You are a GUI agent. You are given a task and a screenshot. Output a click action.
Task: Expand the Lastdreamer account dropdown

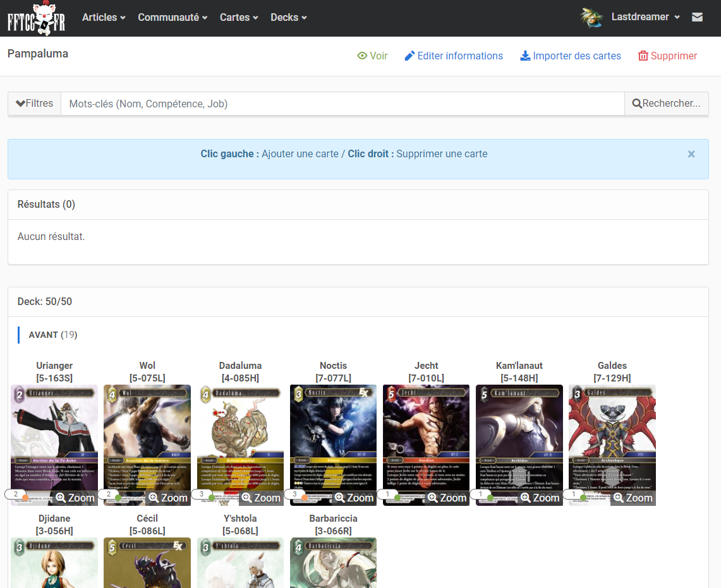(646, 17)
